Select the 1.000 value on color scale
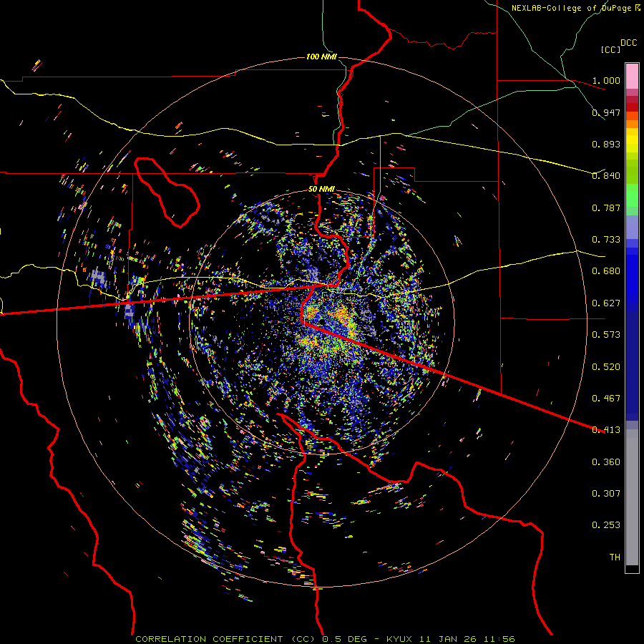644x644 pixels. click(x=606, y=80)
